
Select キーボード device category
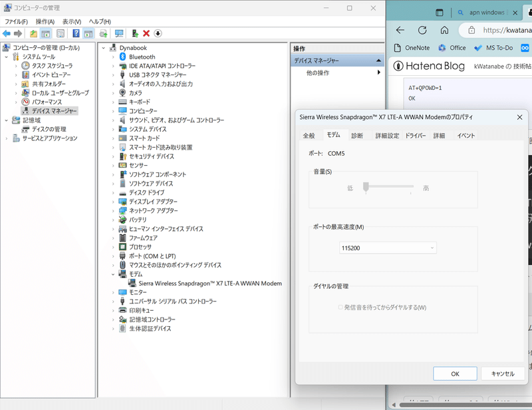tap(140, 102)
